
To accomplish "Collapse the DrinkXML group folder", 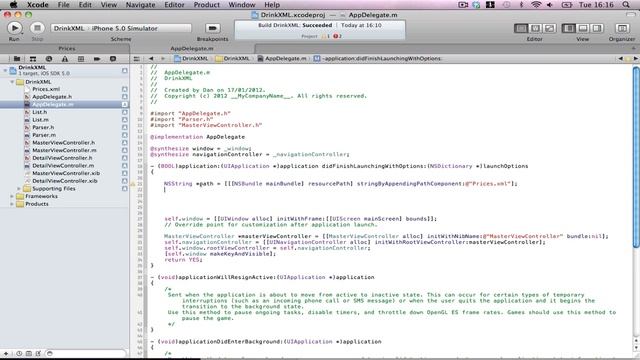I will tap(12, 82).
